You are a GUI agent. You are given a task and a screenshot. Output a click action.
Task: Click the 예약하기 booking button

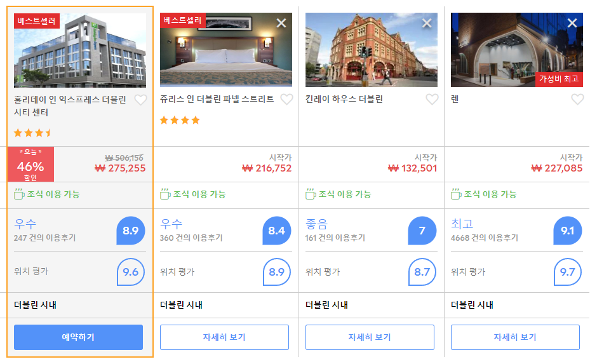click(78, 337)
